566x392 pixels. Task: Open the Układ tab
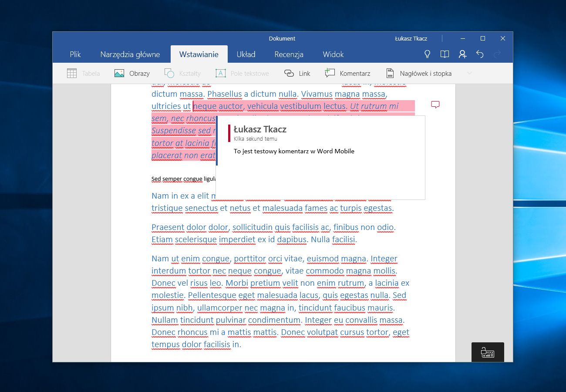[246, 54]
